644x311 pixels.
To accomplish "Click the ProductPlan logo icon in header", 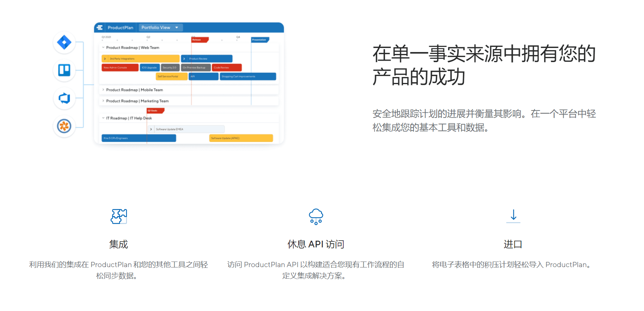I will tap(99, 28).
